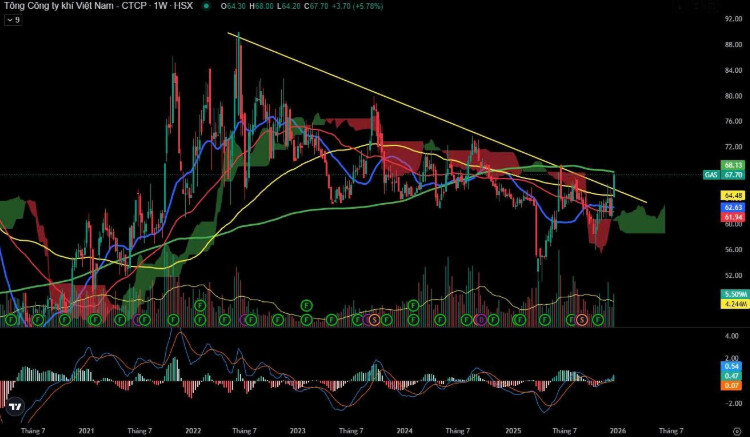Click the orange 0.07 signal label
The height and width of the screenshot is (437, 750).
[x=732, y=385]
